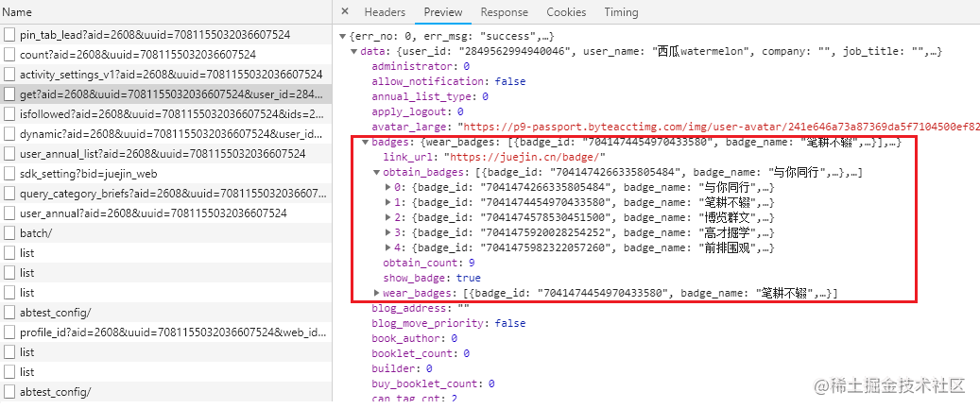
Task: Click the builder: 0 property
Action: pyautogui.click(x=402, y=368)
